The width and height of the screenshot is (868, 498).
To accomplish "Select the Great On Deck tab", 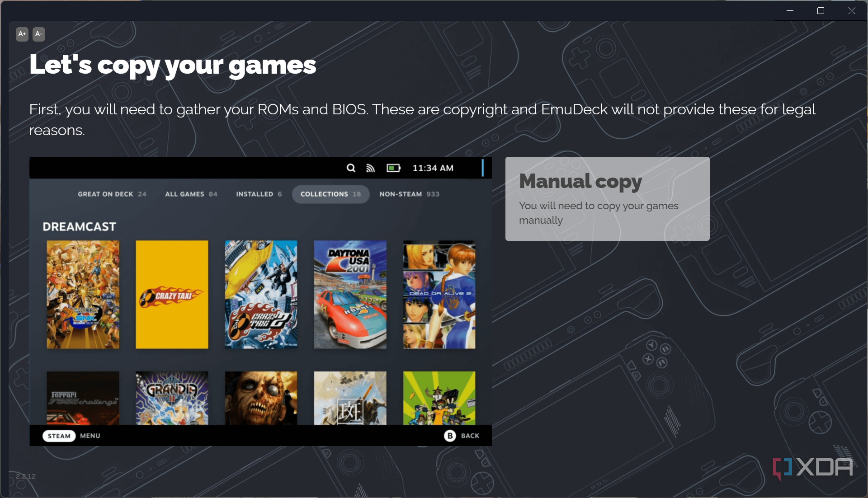I will (112, 194).
